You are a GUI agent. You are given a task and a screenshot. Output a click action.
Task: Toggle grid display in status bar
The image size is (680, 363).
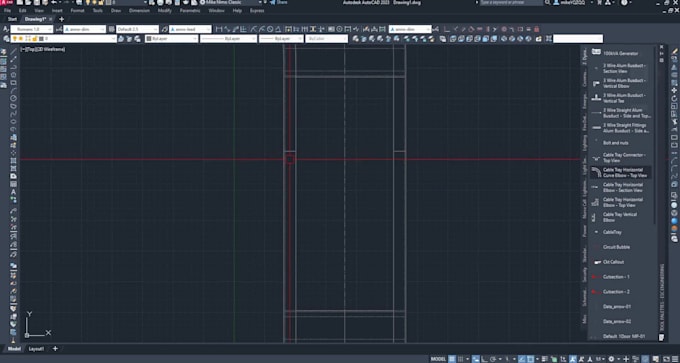452,359
